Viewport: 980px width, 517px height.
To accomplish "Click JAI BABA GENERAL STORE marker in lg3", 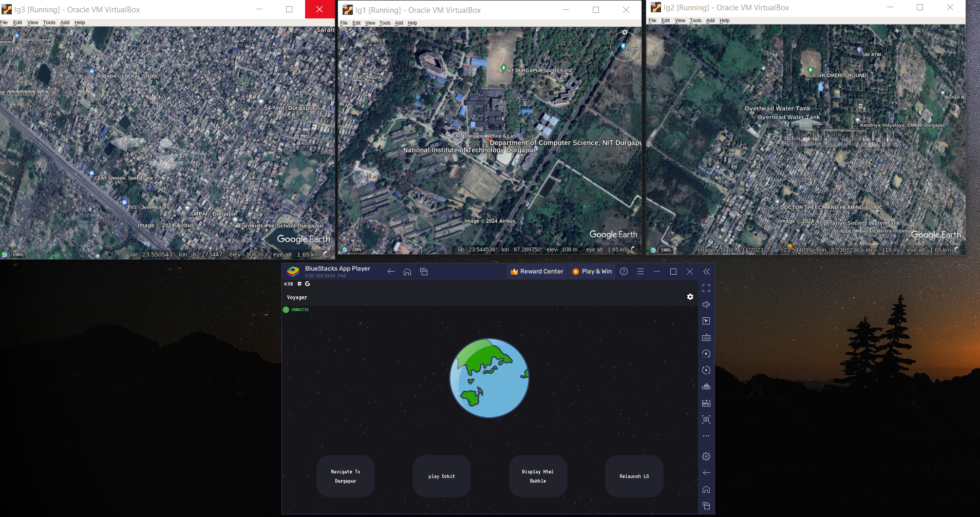I will (x=91, y=71).
